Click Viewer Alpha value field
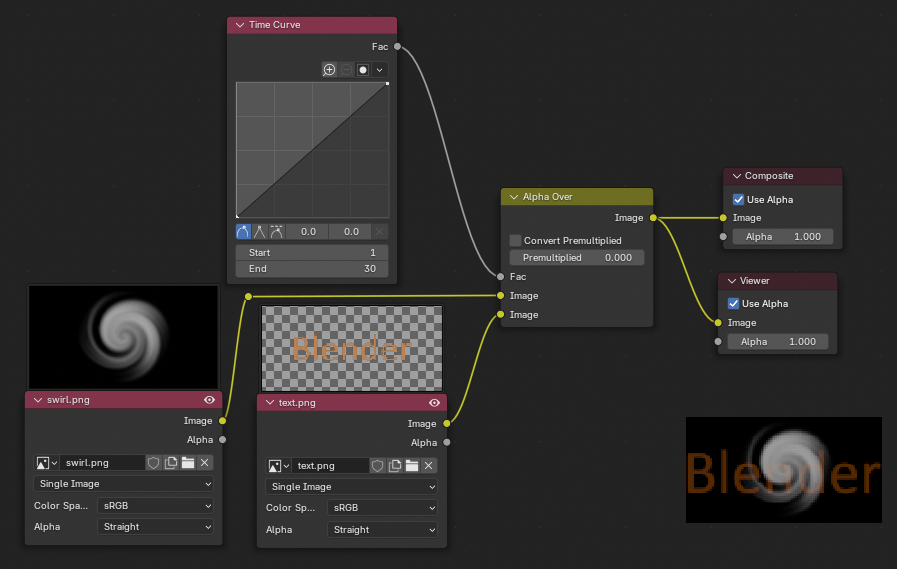Viewport: 897px width, 569px height. coord(777,342)
